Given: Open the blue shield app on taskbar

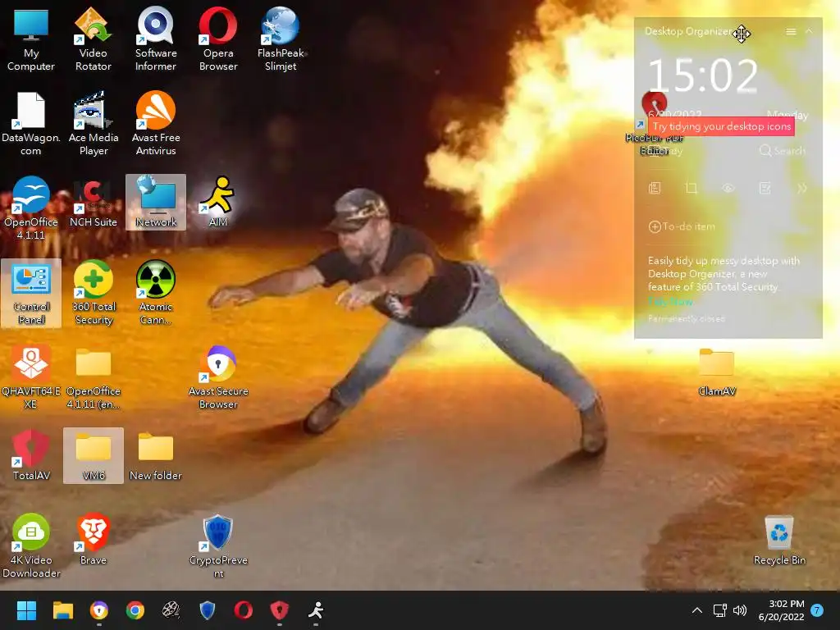Looking at the screenshot, I should 208,610.
